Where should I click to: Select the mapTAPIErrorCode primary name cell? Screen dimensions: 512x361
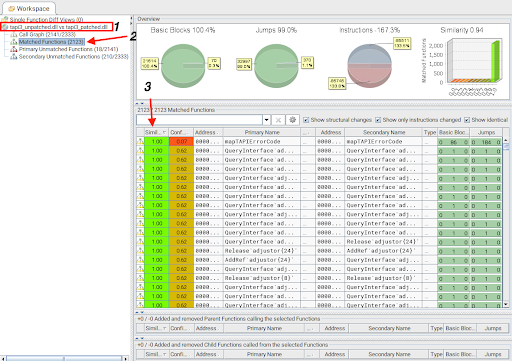(x=262, y=142)
